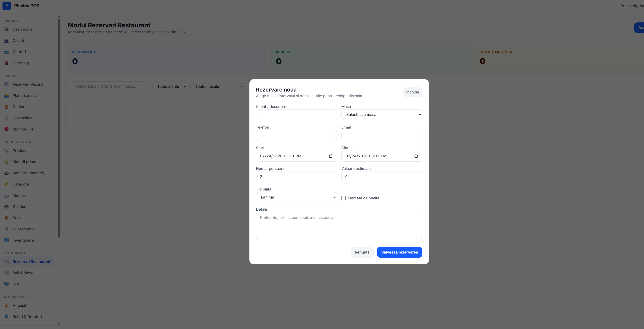Open the Roluri & Drepturi shield icon
This screenshot has height=329, width=644.
pyautogui.click(x=6, y=317)
